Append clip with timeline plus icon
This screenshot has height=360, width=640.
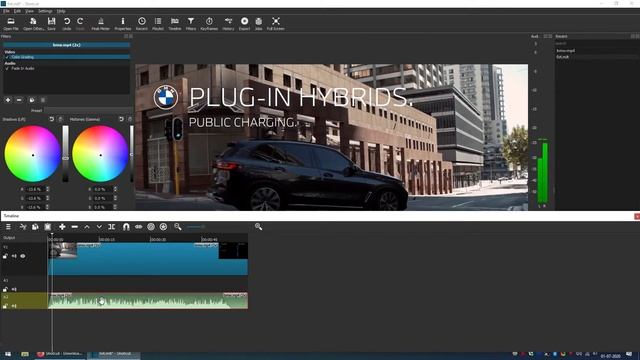coord(62,227)
